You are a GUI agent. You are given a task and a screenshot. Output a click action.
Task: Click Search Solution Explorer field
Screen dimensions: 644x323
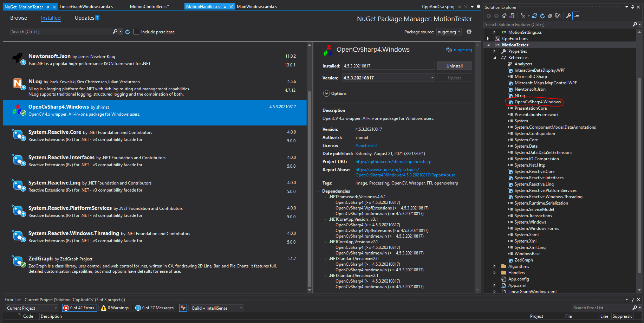[x=558, y=24]
